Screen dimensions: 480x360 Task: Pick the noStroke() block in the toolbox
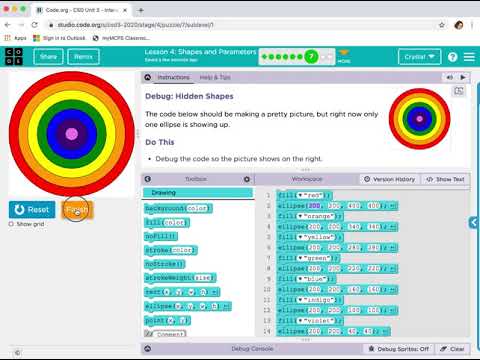[x=165, y=264]
